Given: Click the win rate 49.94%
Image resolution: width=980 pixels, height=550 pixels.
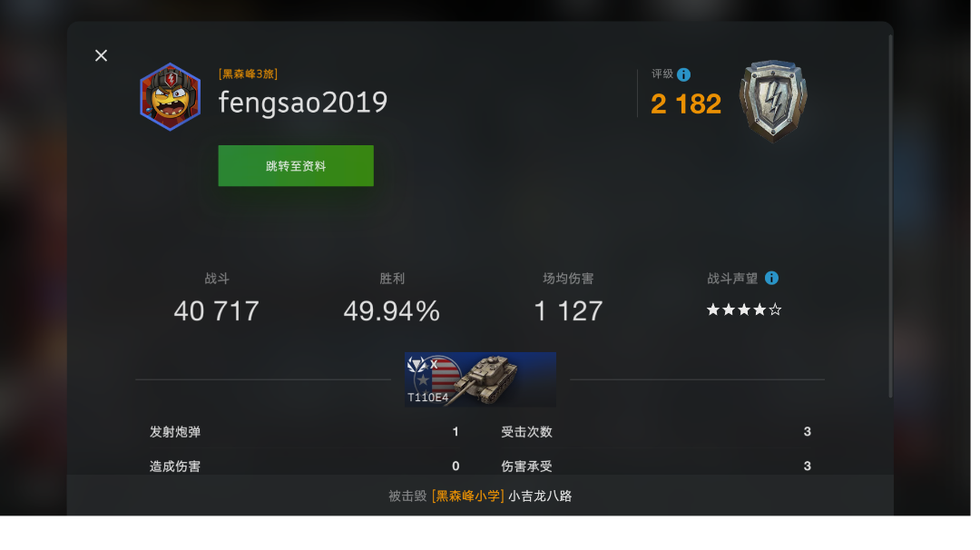Looking at the screenshot, I should pos(392,310).
